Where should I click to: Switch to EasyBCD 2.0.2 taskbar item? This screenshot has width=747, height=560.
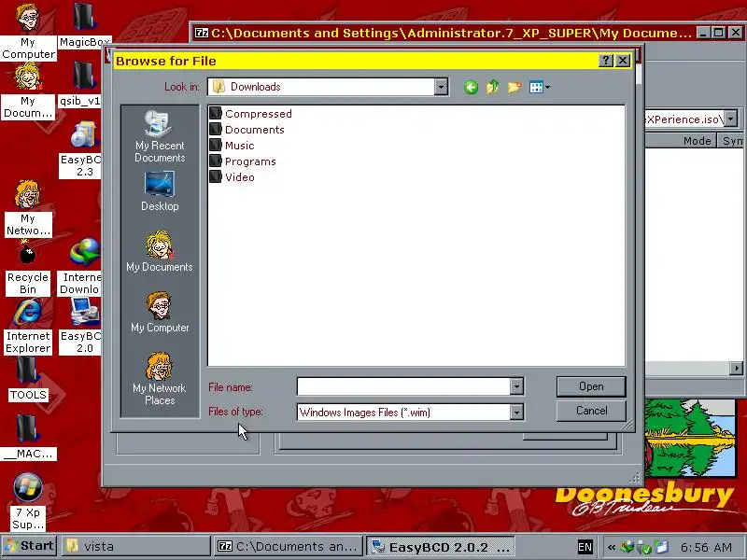click(x=441, y=546)
